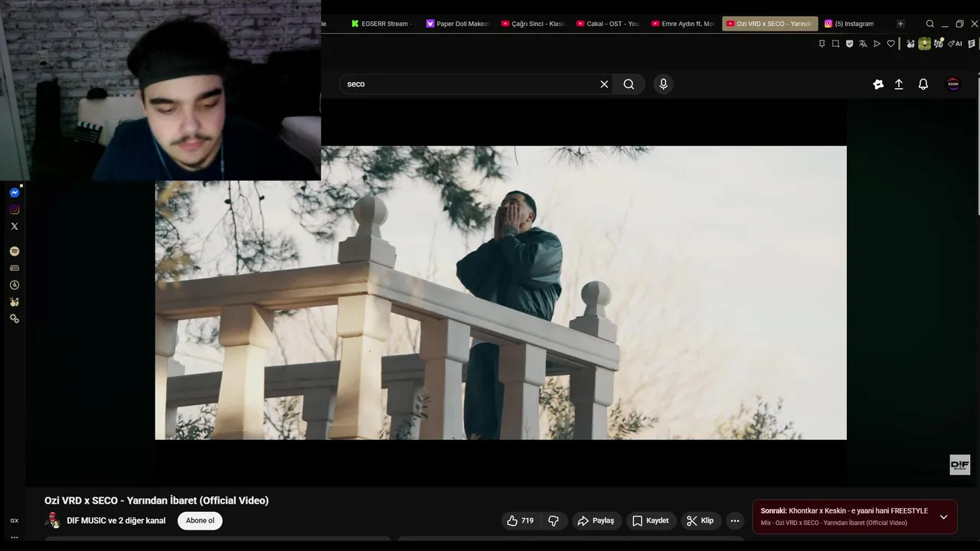This screenshot has width=980, height=551.
Task: Dislike the video
Action: point(554,520)
